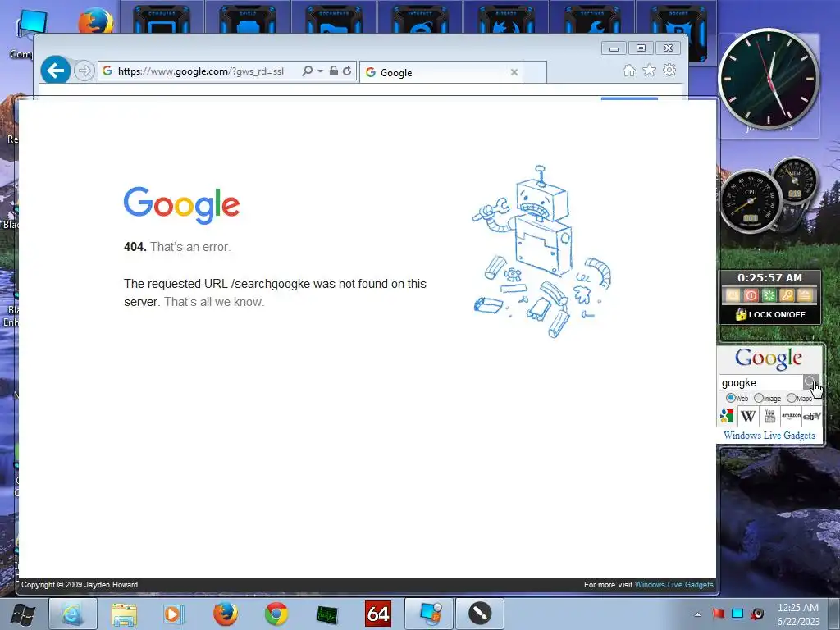Select the Maps radio button in Google gadget
Image resolution: width=840 pixels, height=630 pixels.
tap(792, 398)
